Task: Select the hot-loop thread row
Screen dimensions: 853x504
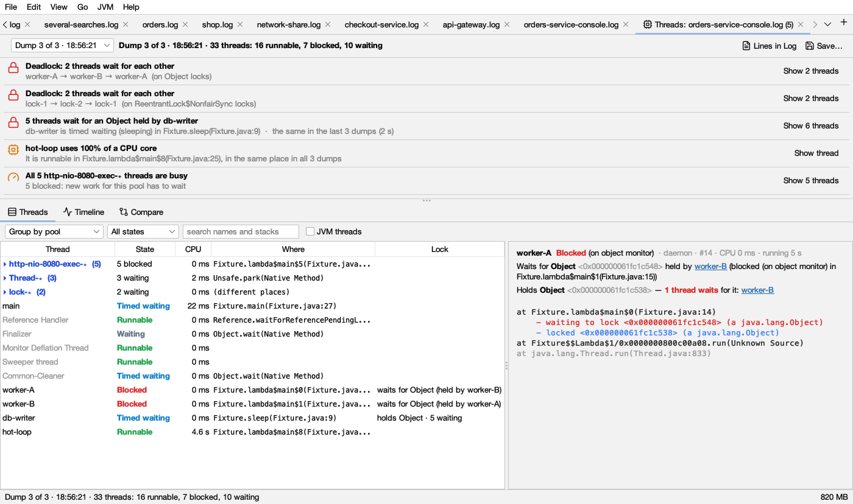Action: click(252, 432)
